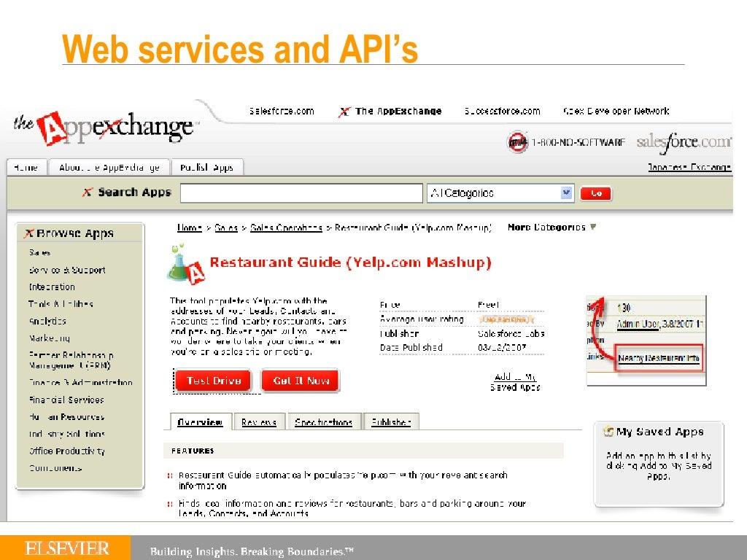
Task: Click the average user rating stars
Action: pos(506,319)
